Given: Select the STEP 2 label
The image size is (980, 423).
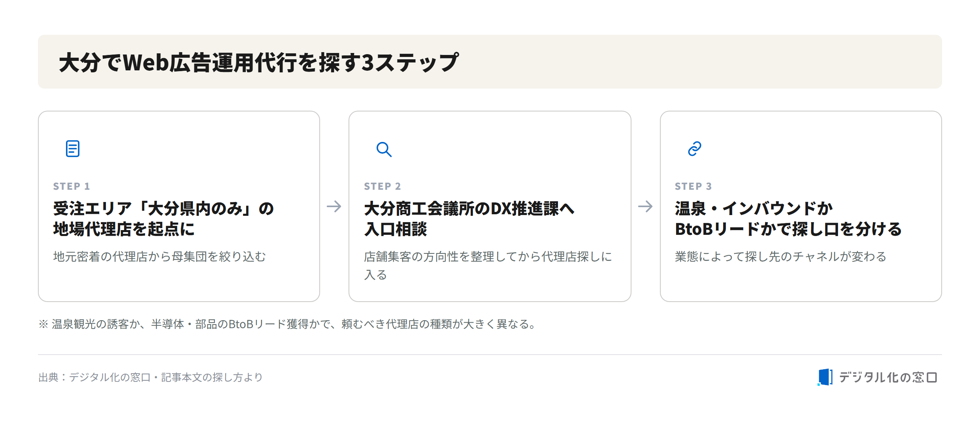Looking at the screenshot, I should (383, 186).
